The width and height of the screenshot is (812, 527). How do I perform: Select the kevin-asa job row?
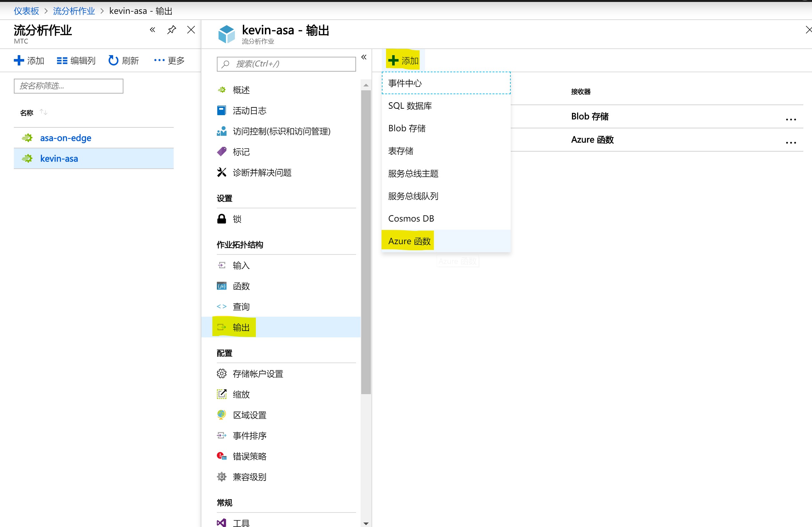(93, 158)
